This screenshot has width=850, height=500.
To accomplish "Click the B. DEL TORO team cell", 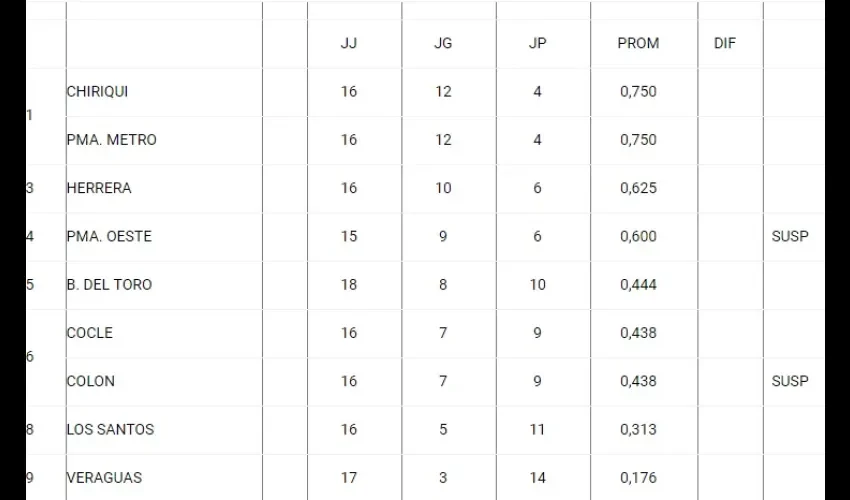I will 109,285.
